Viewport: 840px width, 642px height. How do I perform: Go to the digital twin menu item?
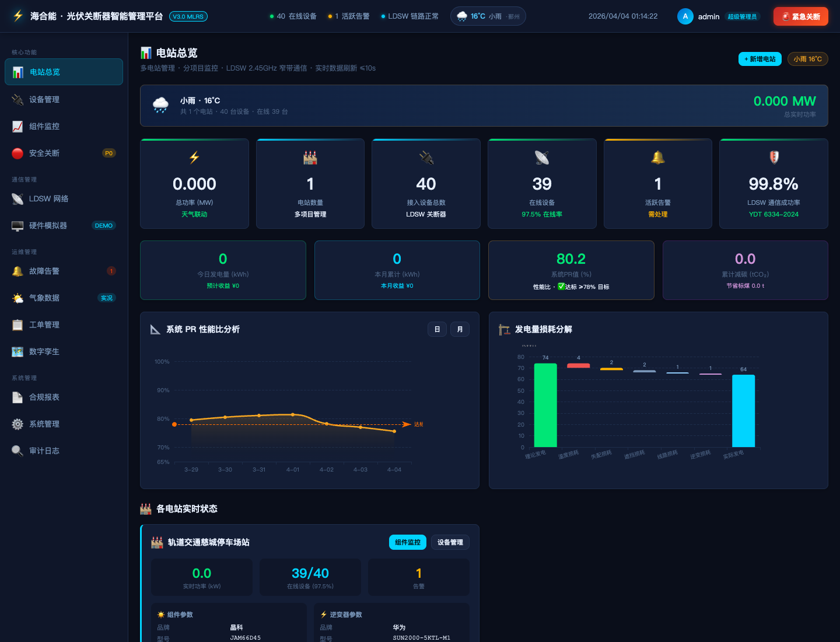tap(44, 352)
